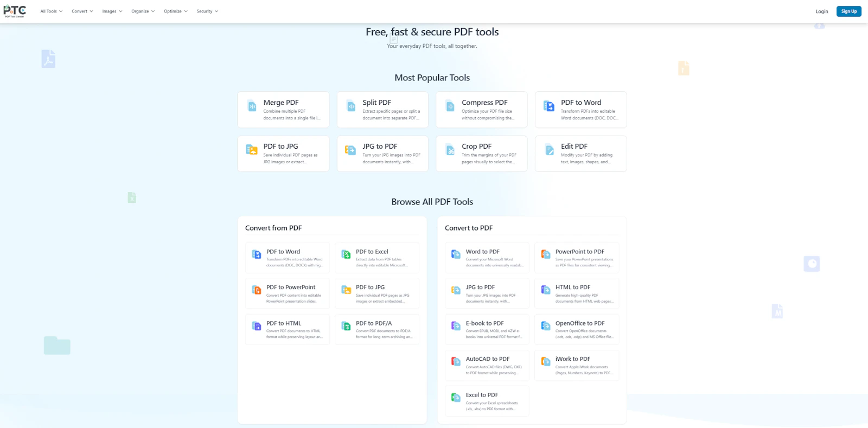Open Excel to PDF tool title
868x428 pixels.
pos(482,395)
